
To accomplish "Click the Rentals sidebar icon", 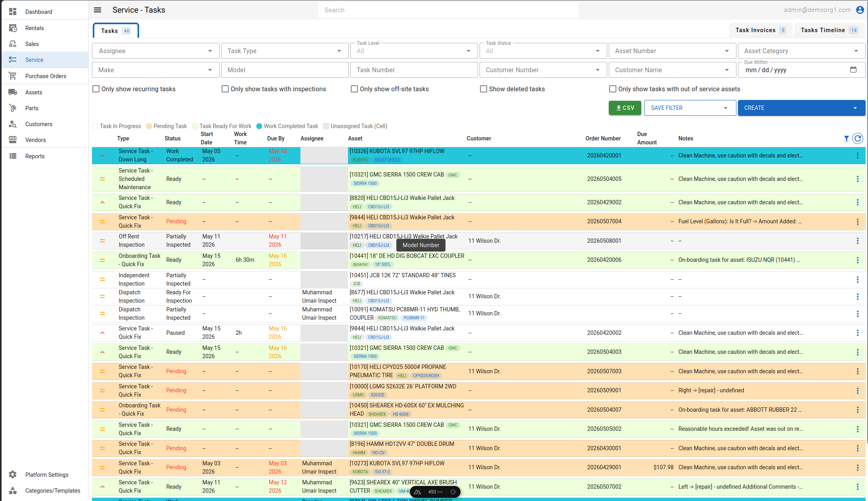I will 13,28.
